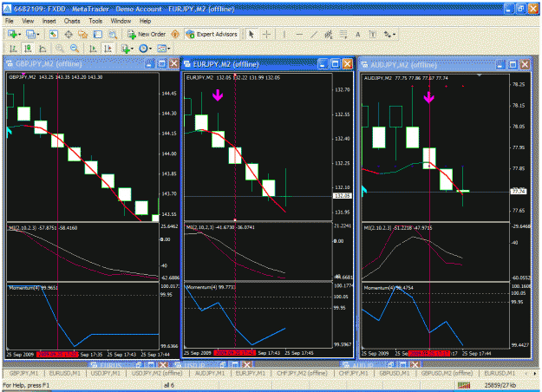This screenshot has width=542, height=392.
Task: Switch to the GBPJPY,M1 chart tab
Action: (23, 373)
